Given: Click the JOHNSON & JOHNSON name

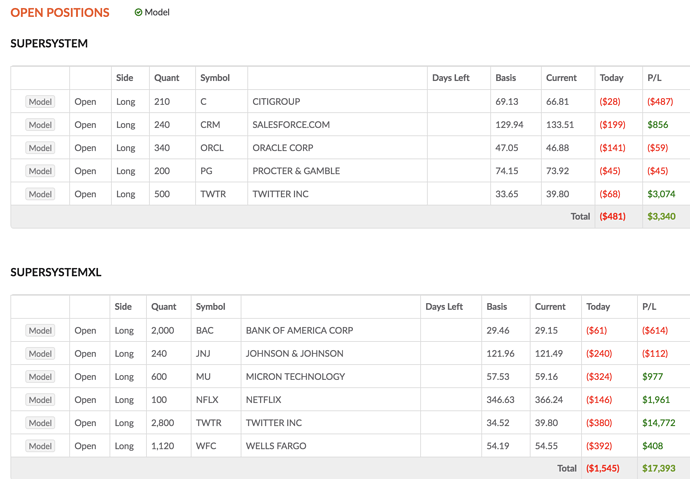Looking at the screenshot, I should coord(294,354).
